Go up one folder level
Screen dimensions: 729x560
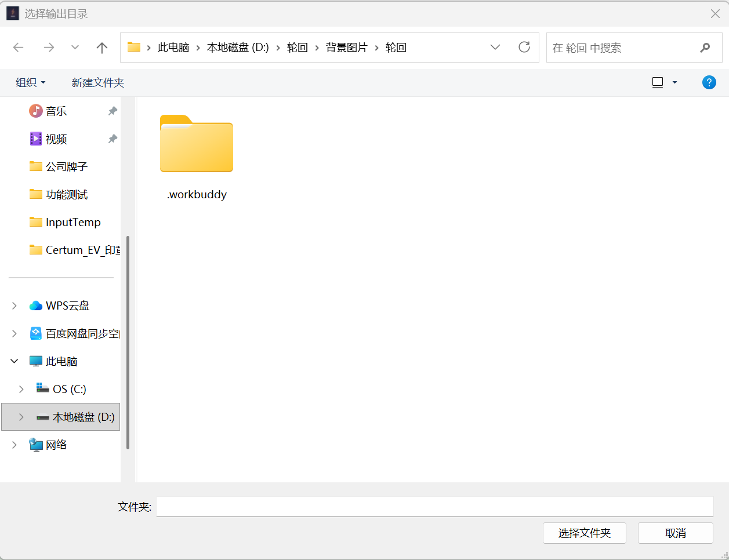click(102, 48)
